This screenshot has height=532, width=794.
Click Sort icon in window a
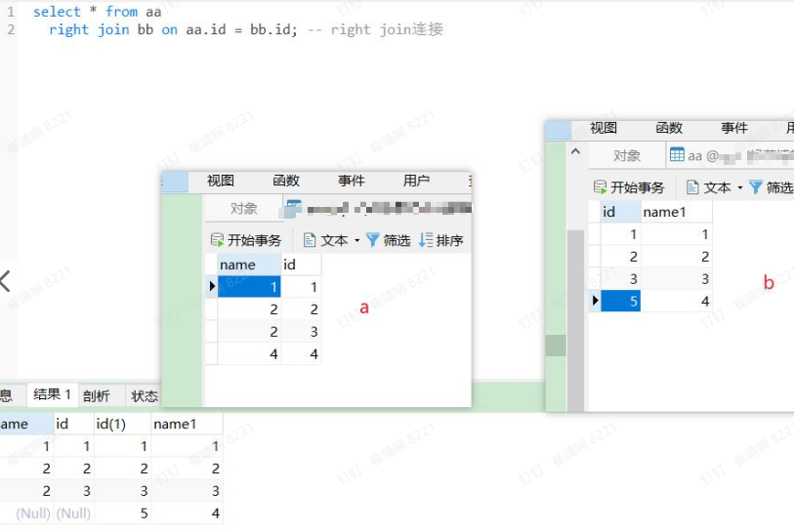click(x=426, y=240)
